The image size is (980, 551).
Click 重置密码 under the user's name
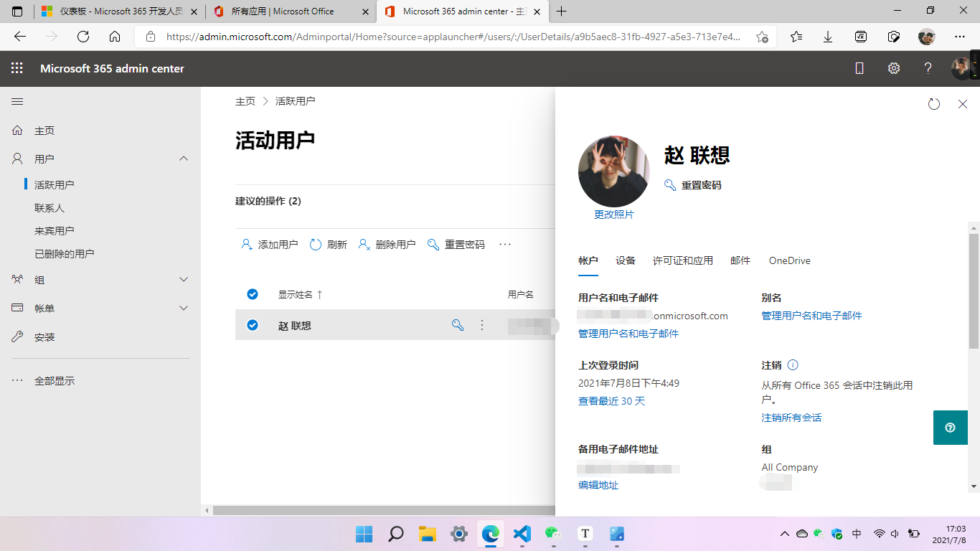point(693,185)
